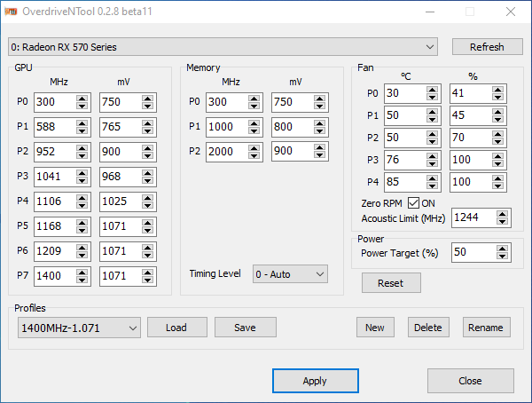The width and height of the screenshot is (532, 403).
Task: Rename the current profile
Action: 487,328
